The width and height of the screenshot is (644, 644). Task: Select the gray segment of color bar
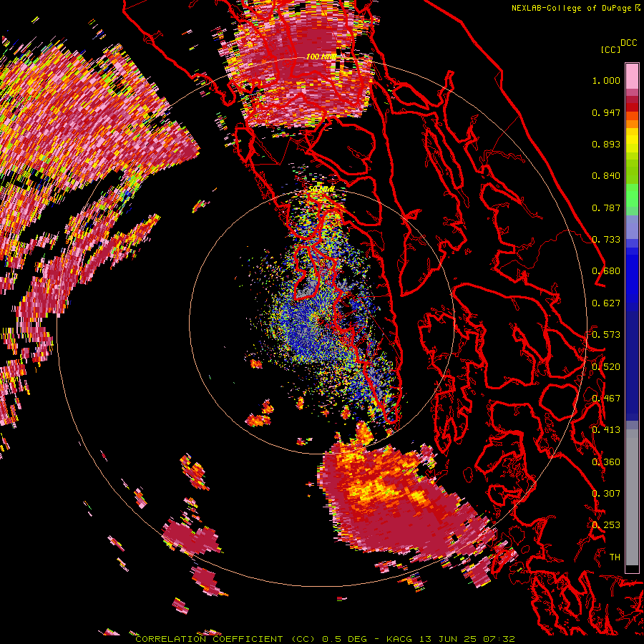pos(632,497)
